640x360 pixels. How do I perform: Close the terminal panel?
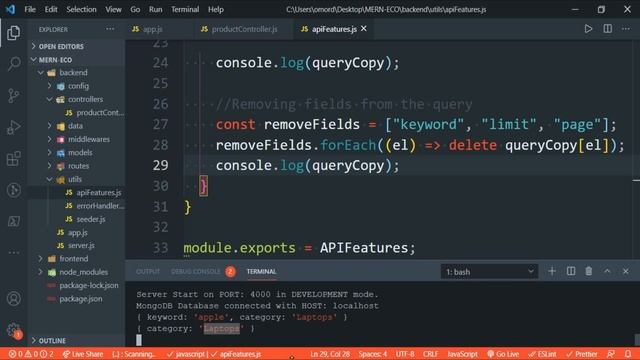[x=625, y=271]
